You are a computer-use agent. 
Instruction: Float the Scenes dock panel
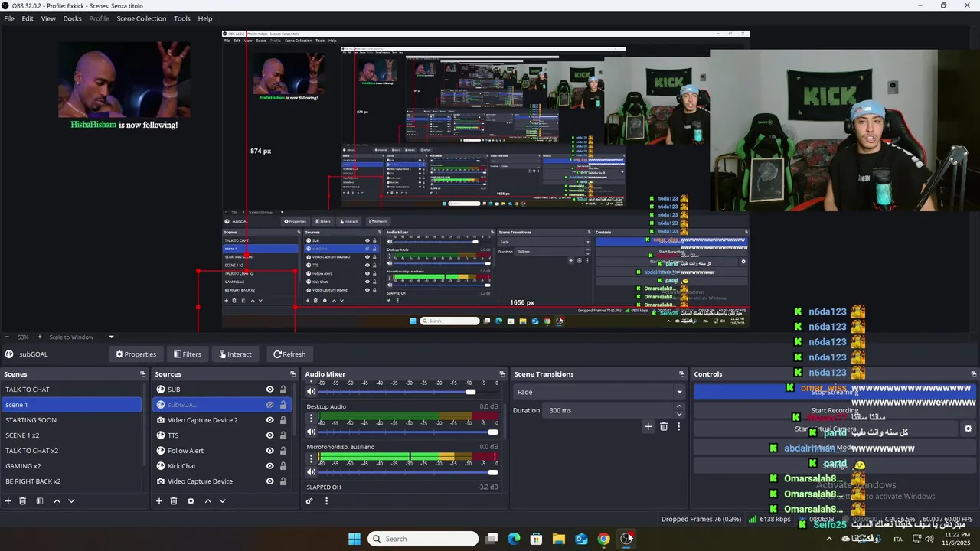(x=142, y=374)
